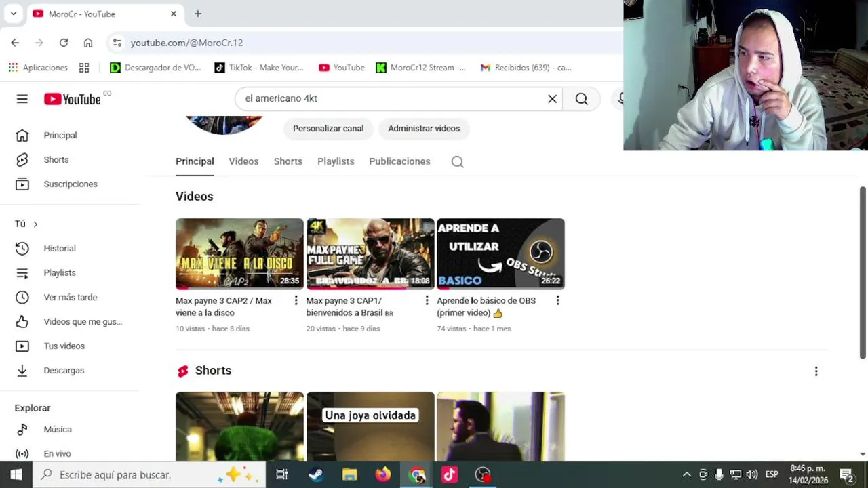Switch to the Publicaciones tab
The image size is (868, 488).
[399, 161]
